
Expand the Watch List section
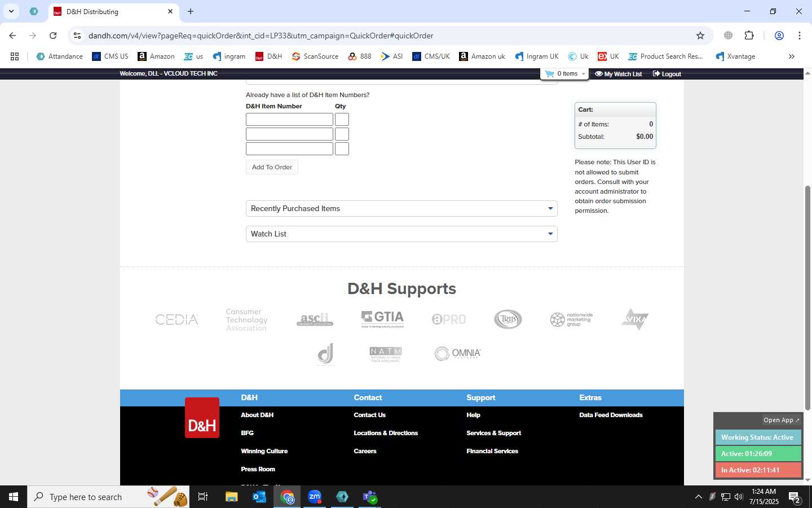coord(401,234)
